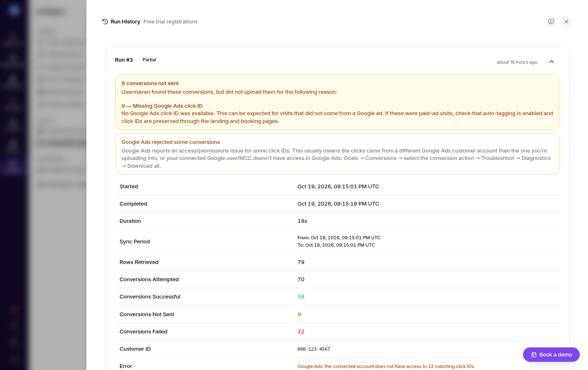Click the Customer ID row label
This screenshot has height=370, width=588.
(135, 349)
